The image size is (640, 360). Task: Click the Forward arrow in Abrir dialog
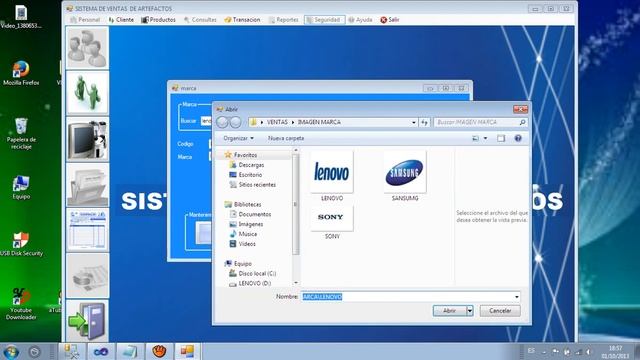coord(236,122)
